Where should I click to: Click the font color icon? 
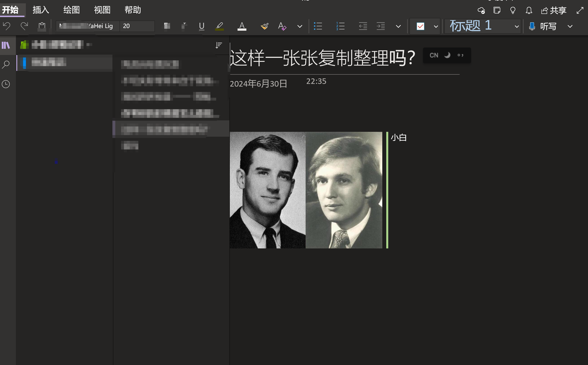(242, 26)
